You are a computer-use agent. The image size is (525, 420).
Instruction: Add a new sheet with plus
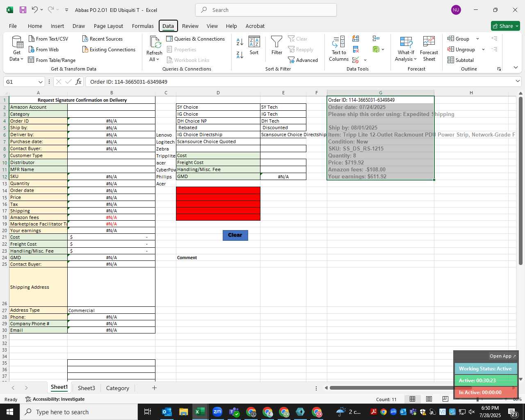click(x=154, y=388)
